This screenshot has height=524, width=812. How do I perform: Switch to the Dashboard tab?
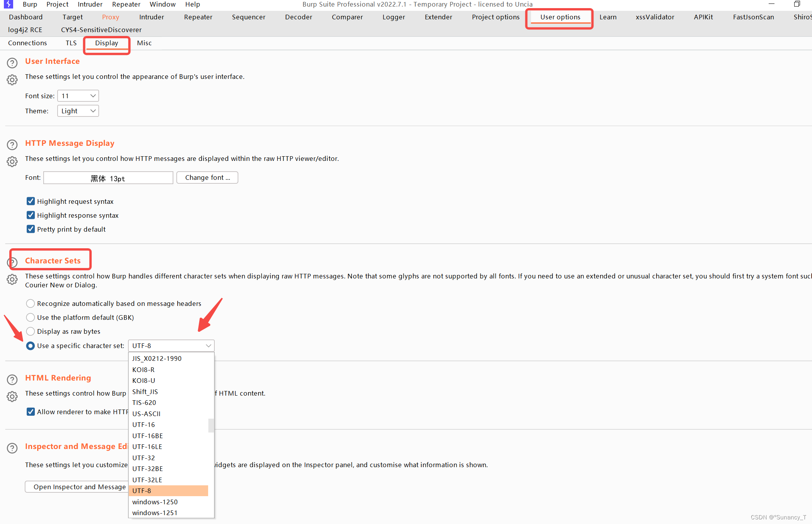26,17
